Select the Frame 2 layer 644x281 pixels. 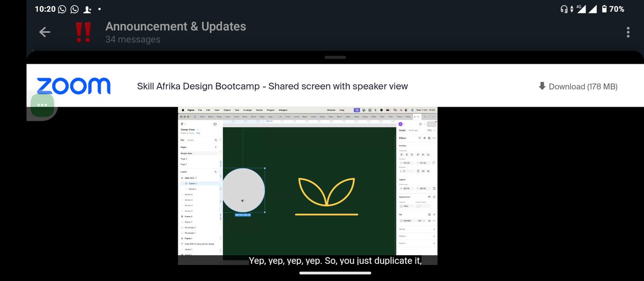tap(188, 217)
